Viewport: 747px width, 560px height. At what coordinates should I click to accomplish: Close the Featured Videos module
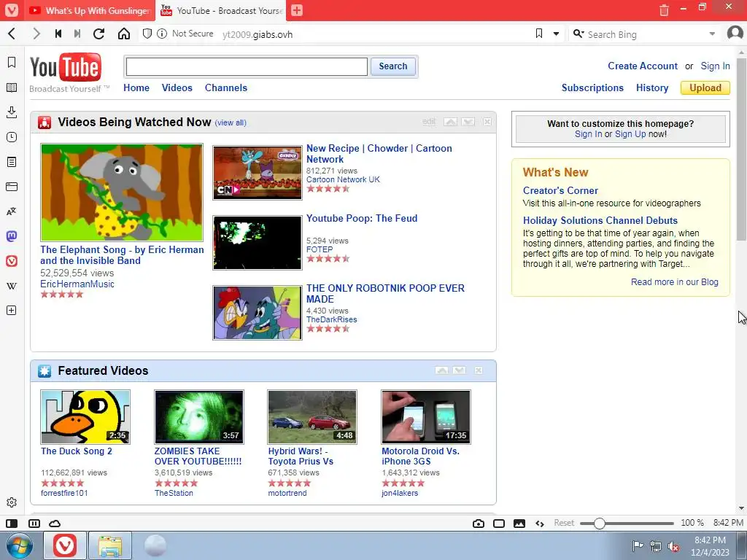point(479,370)
